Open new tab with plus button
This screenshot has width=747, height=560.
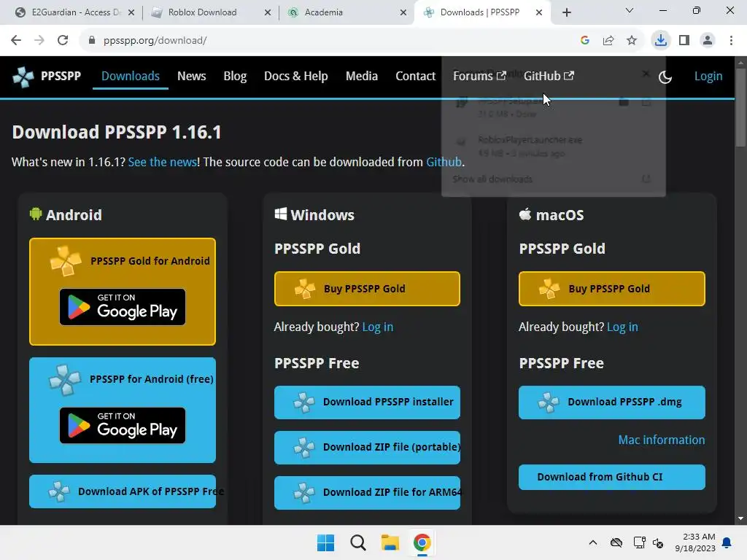[566, 12]
